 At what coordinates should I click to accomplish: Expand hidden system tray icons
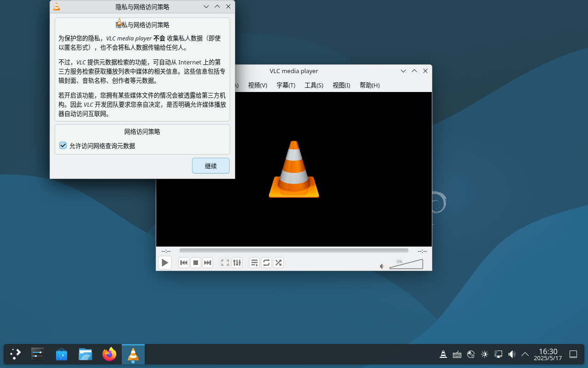click(x=525, y=354)
